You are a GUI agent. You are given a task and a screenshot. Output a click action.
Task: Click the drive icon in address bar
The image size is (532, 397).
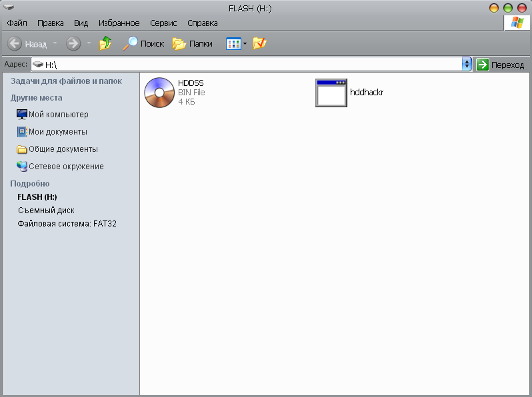point(38,64)
